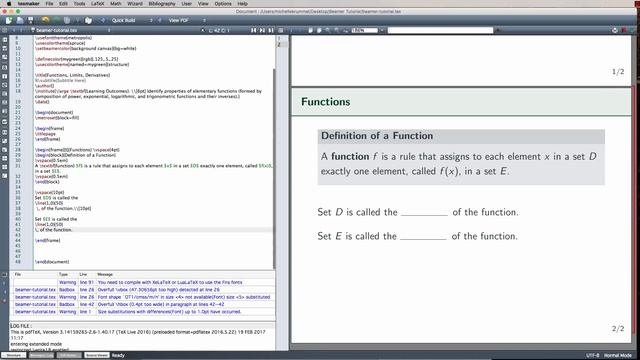Toggle the Pdf Viewer panel button
The image size is (640, 360).
pyautogui.click(x=69, y=355)
